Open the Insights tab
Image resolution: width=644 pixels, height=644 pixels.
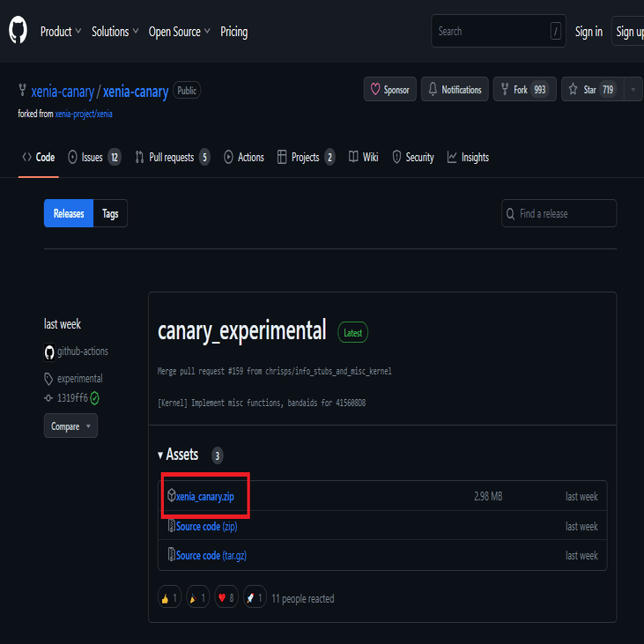pyautogui.click(x=468, y=158)
